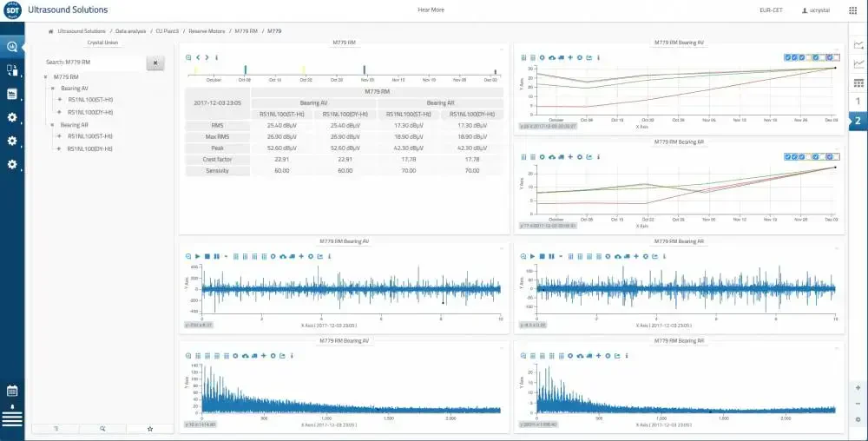This screenshot has width=868, height=441.
Task: Toggle the last series checkbox on the Bearing AR trend
Action: point(837,157)
